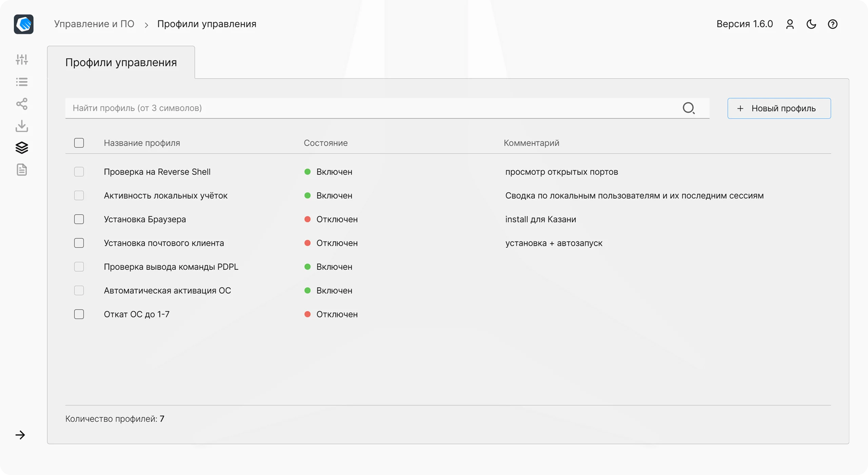868x475 pixels.
Task: Click the Версия 1.6.0 label
Action: coord(745,24)
